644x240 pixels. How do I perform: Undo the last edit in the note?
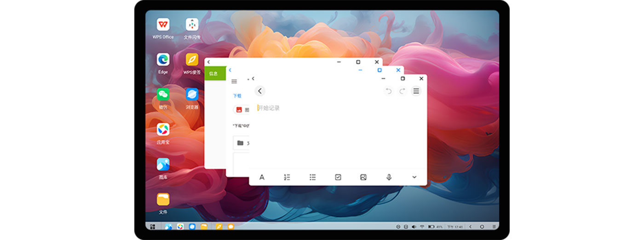point(388,91)
